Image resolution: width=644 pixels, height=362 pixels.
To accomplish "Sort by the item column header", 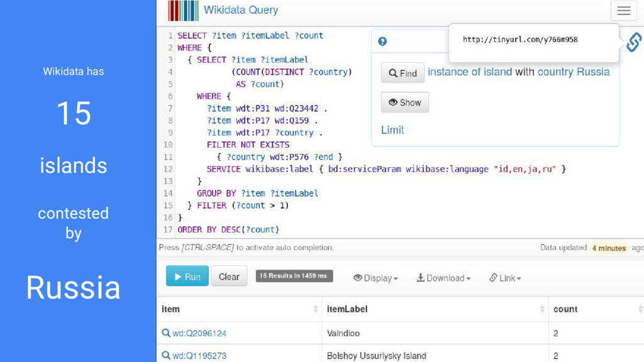I will pos(239,309).
